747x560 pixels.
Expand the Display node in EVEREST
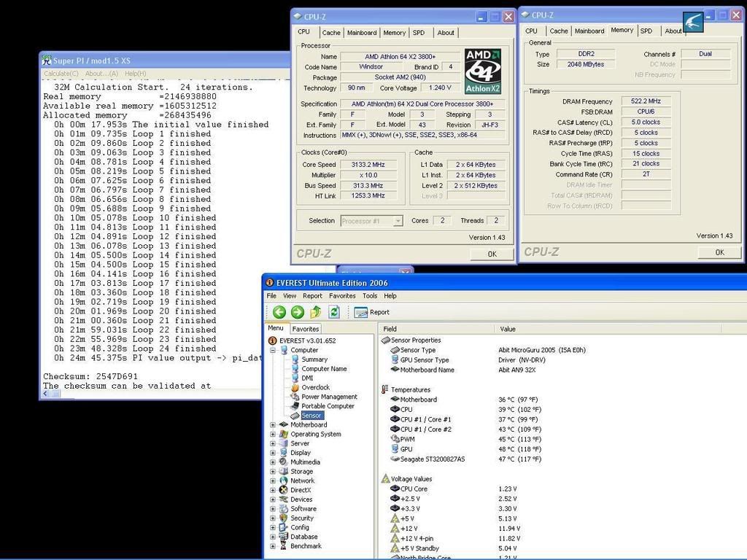pyautogui.click(x=273, y=453)
